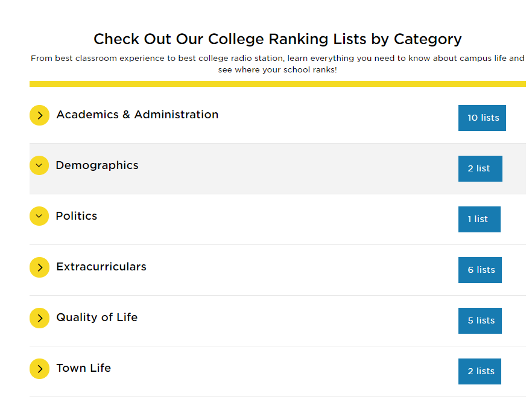This screenshot has height=411, width=532.
Task: Expand the Extracurriculars chevron icon
Action: [x=39, y=267]
